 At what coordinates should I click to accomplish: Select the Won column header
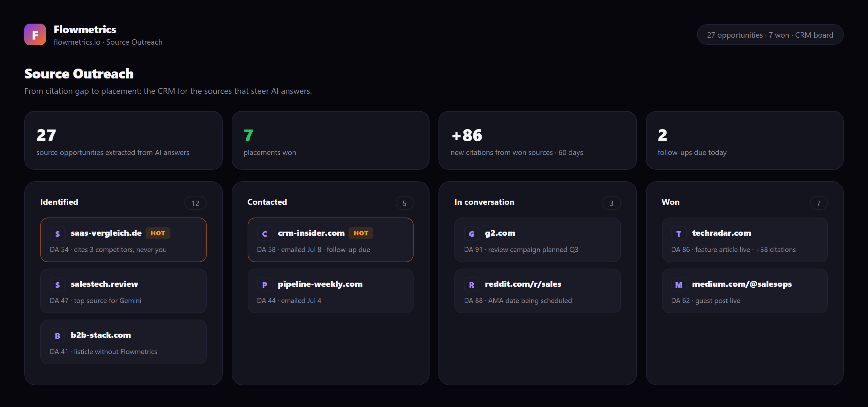pyautogui.click(x=670, y=202)
